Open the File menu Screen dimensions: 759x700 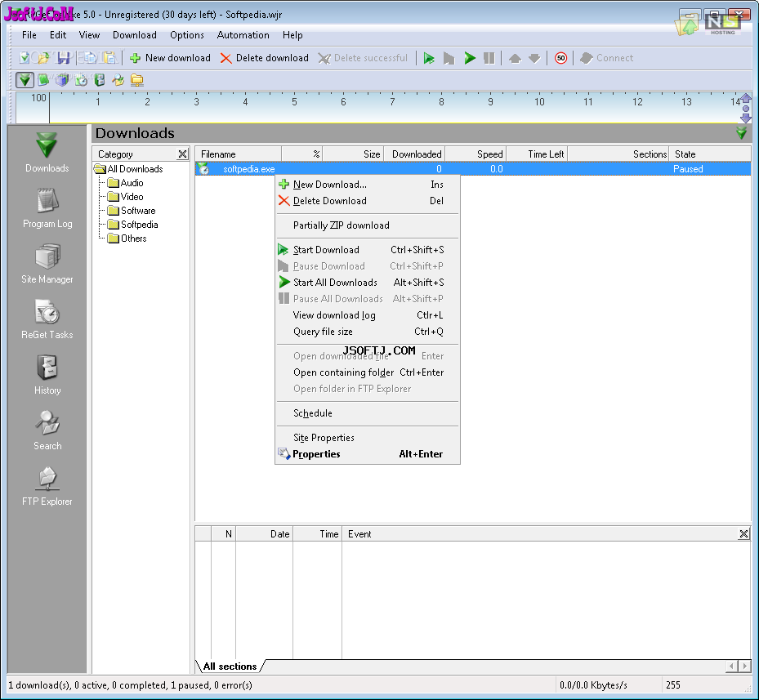29,35
